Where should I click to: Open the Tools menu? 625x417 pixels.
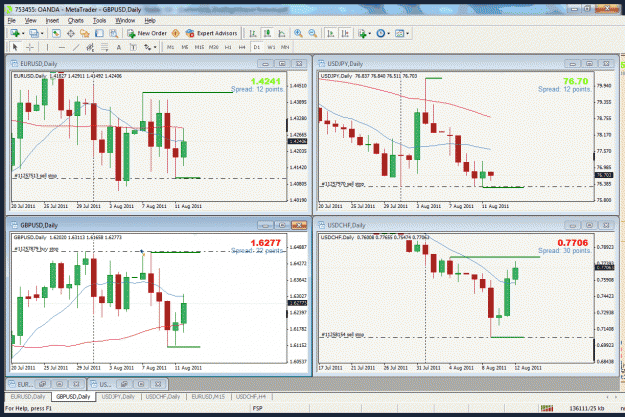pyautogui.click(x=99, y=21)
